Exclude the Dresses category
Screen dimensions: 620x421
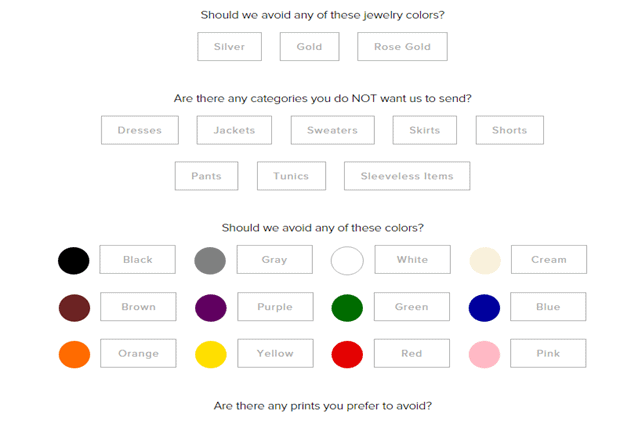(139, 130)
